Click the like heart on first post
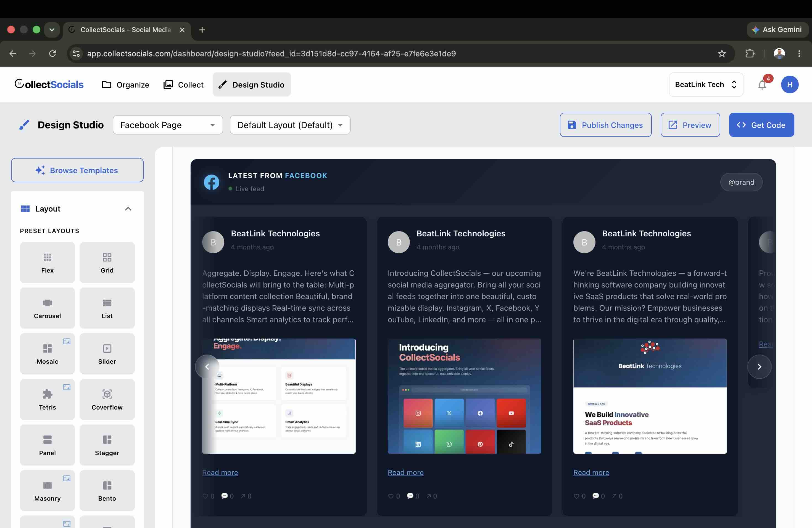 click(205, 496)
